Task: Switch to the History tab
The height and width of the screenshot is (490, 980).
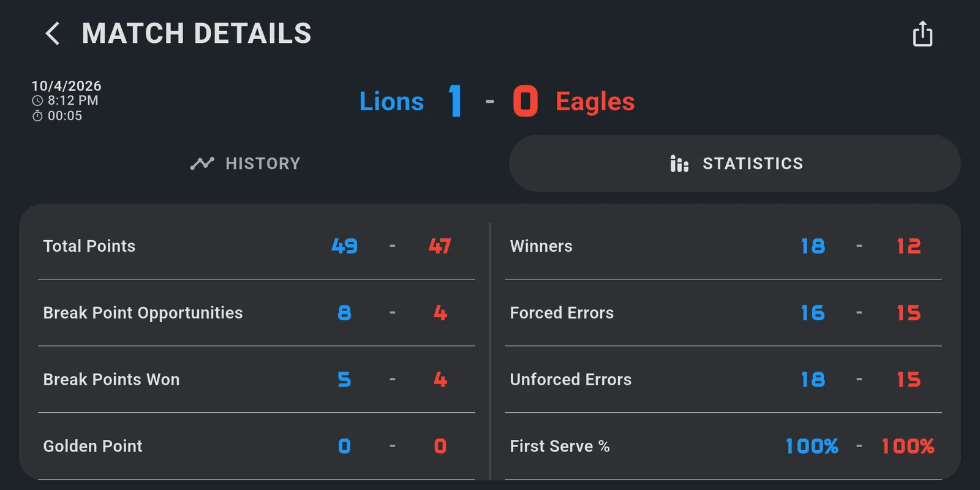Action: 245,164
